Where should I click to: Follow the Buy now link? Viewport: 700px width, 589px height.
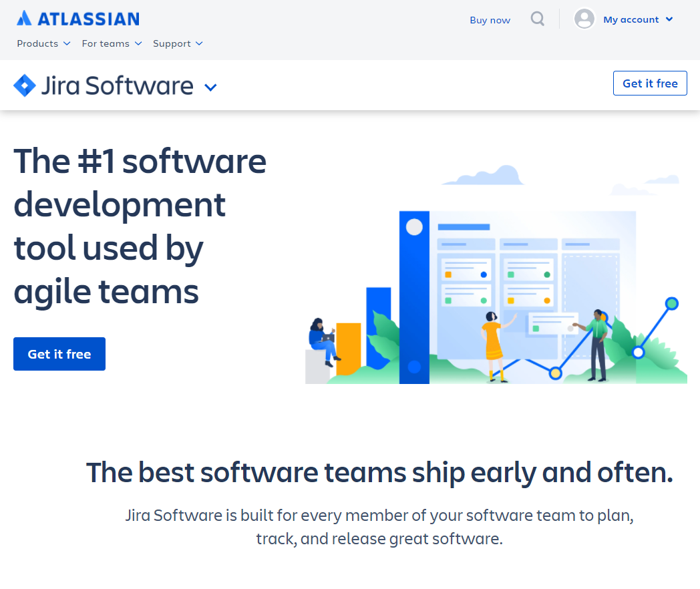490,20
